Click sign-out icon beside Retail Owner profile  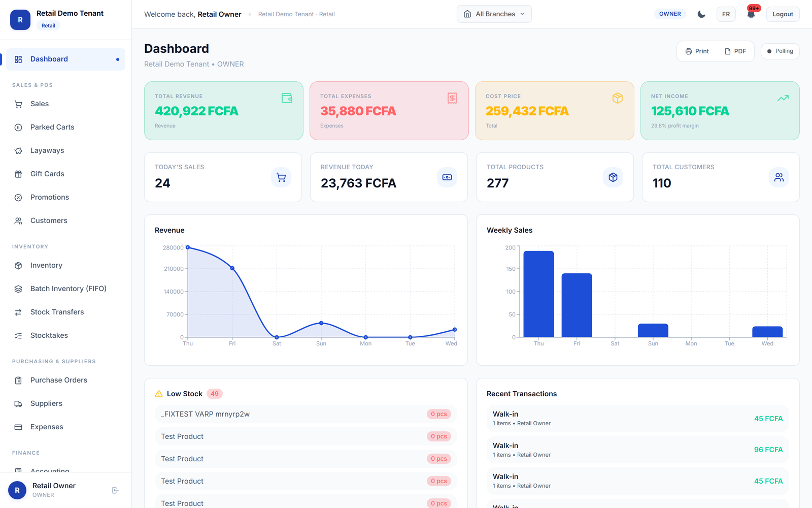click(x=115, y=490)
